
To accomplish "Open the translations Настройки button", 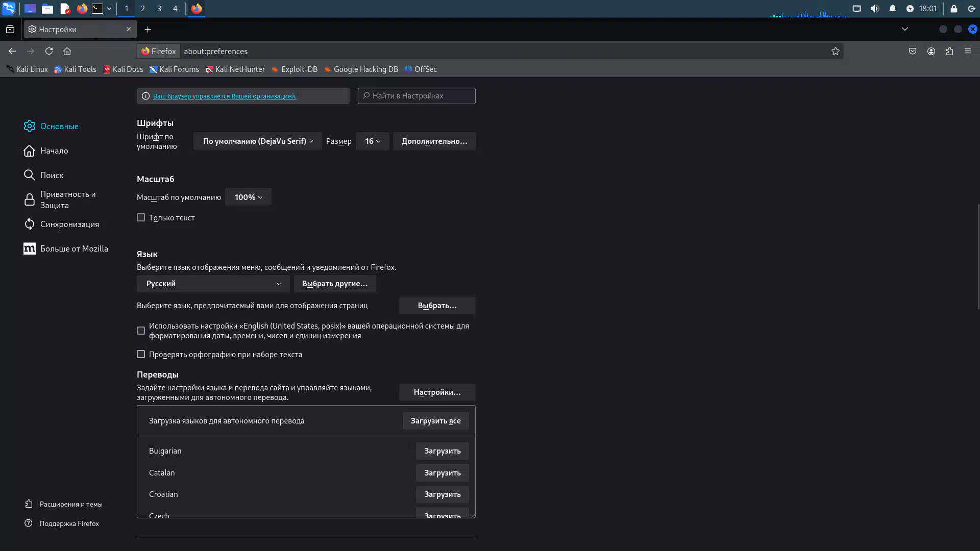I will pos(437,392).
